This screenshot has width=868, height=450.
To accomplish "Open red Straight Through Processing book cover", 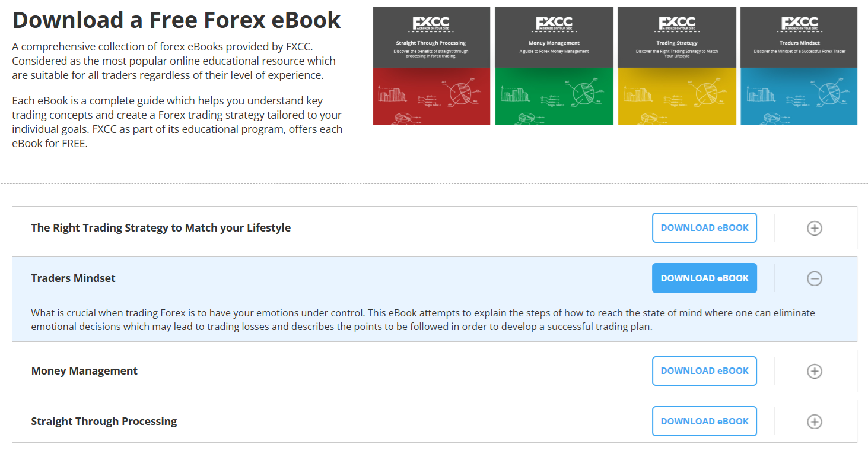I will 431,66.
